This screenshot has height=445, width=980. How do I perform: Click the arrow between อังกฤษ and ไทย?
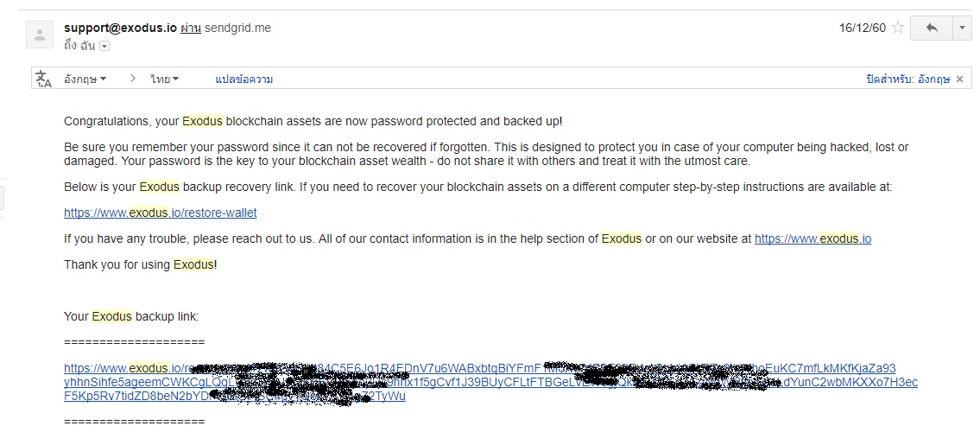coord(132,79)
